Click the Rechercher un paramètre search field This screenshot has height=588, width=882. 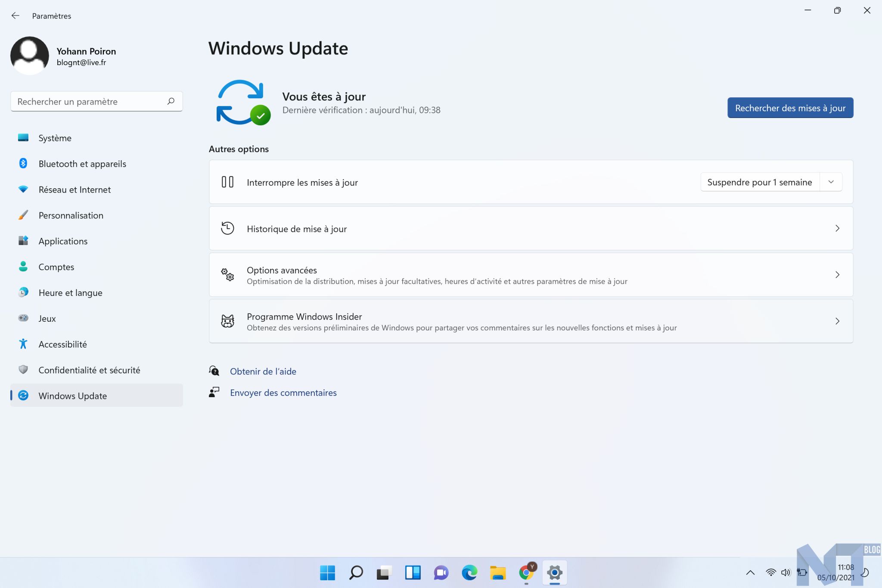(88, 102)
